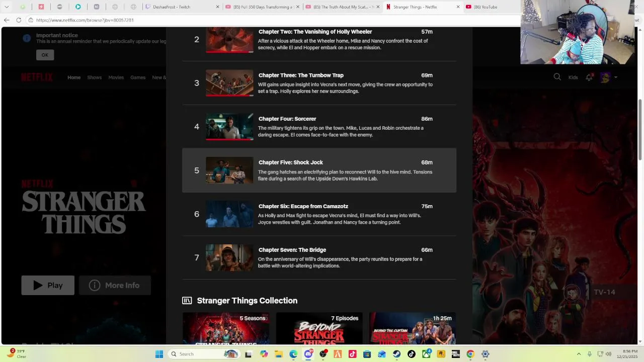Click the Netflix profile avatar icon
The image size is (644, 362).
pyautogui.click(x=605, y=77)
